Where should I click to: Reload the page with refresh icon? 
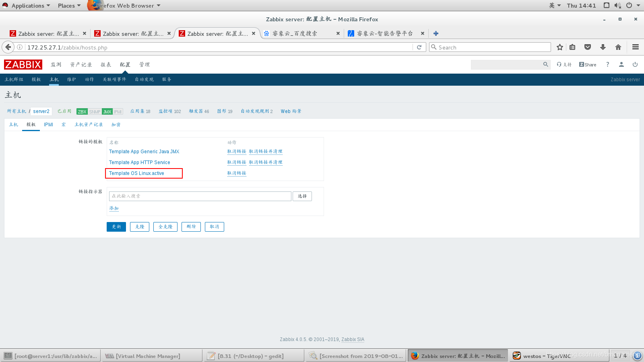click(x=419, y=47)
